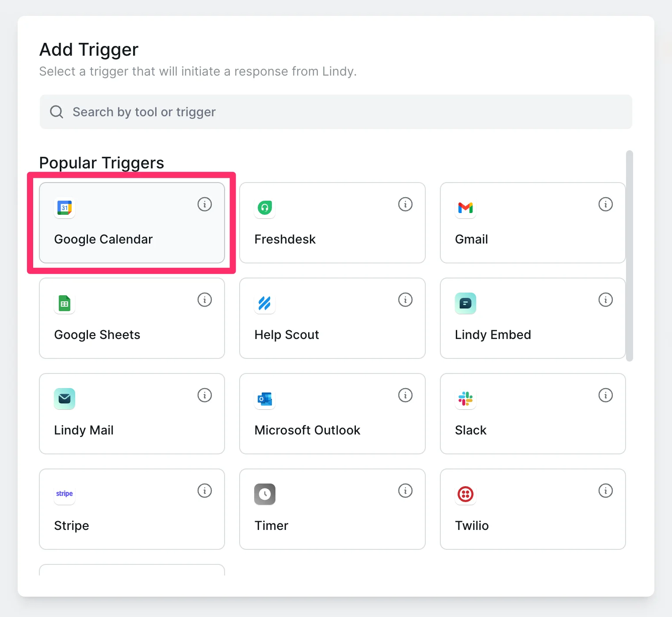This screenshot has width=672, height=617.
Task: Click the Twilio logo icon
Action: [466, 494]
